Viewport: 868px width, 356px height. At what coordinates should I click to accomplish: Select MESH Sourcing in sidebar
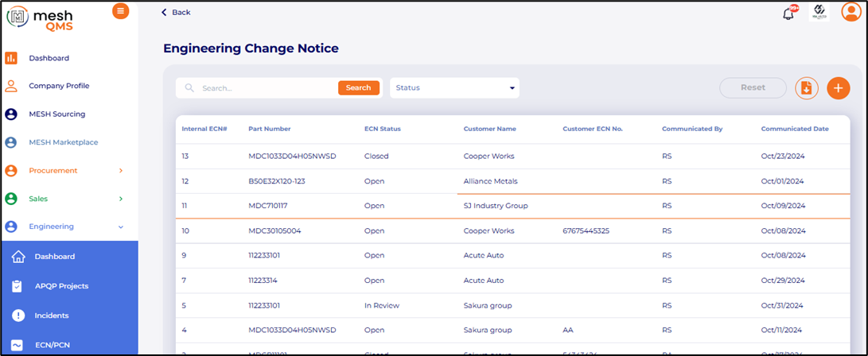pos(56,114)
